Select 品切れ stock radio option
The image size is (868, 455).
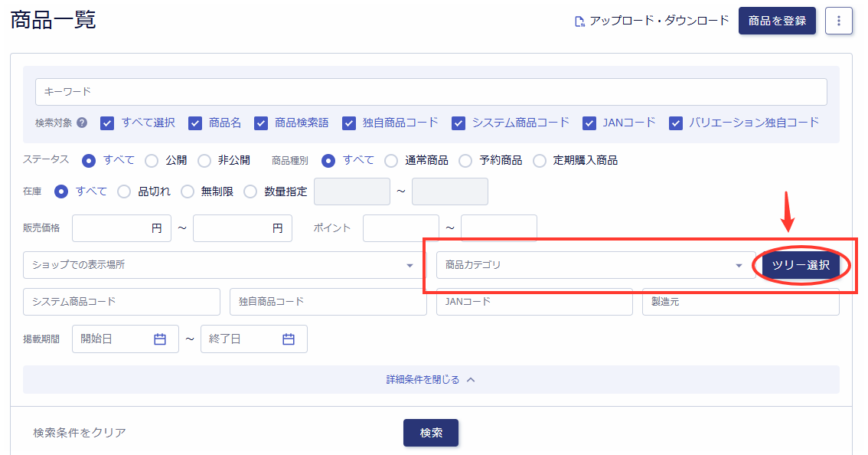click(124, 191)
